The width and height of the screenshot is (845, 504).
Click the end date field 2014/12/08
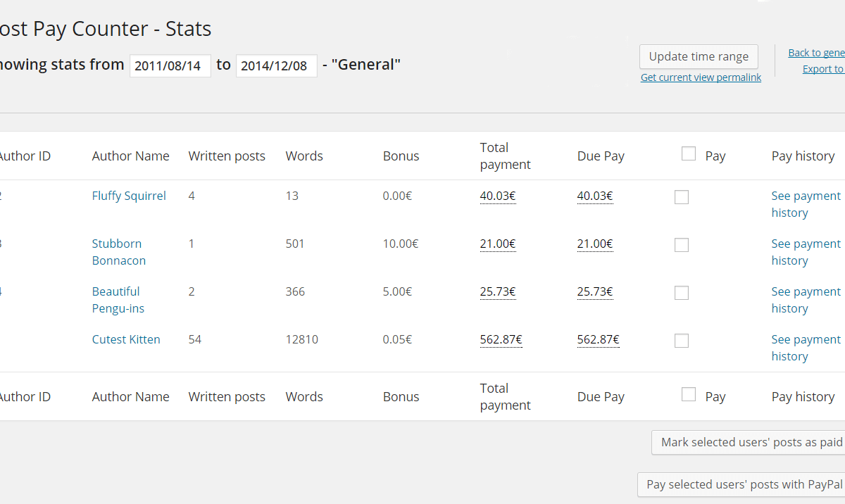click(x=276, y=66)
